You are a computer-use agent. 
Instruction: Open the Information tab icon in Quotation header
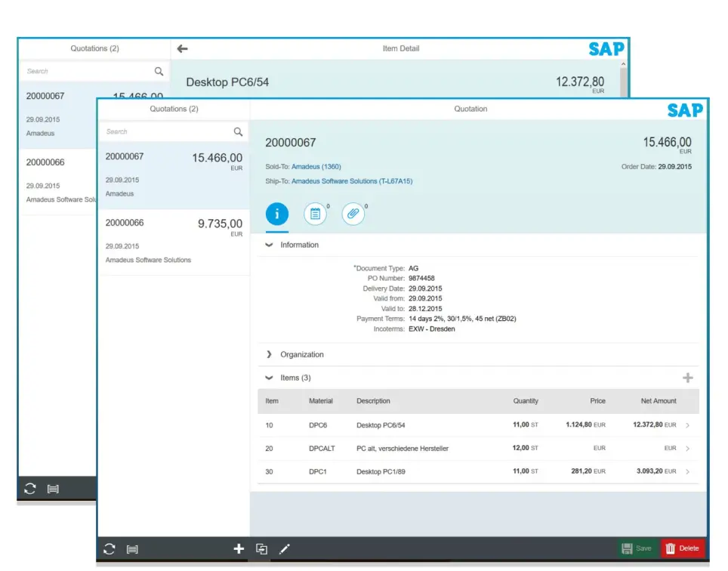pyautogui.click(x=276, y=214)
